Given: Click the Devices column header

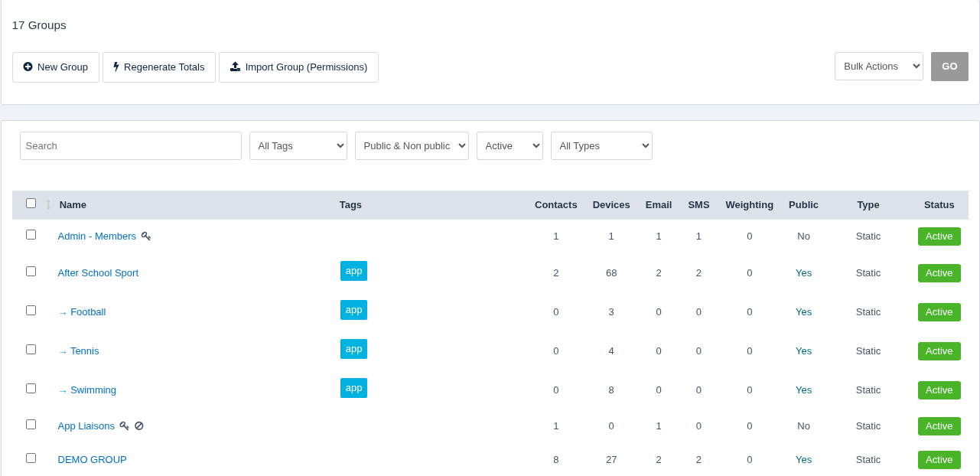Looking at the screenshot, I should pos(611,205).
